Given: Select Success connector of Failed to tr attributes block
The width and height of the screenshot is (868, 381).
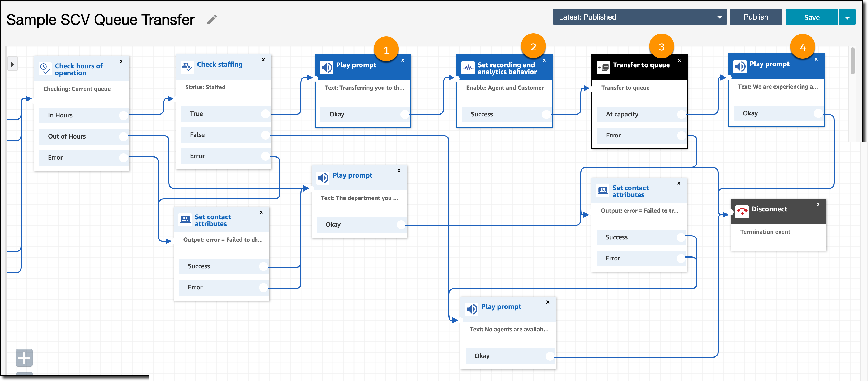Looking at the screenshot, I should [681, 237].
